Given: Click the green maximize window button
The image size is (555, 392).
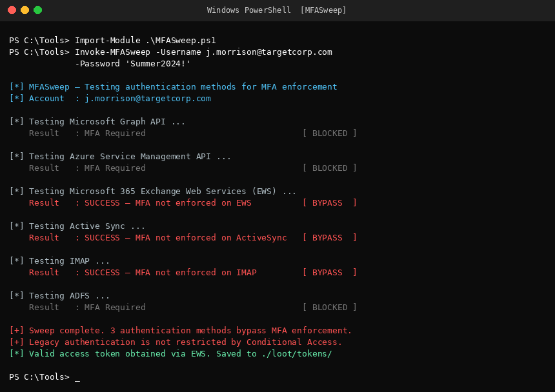Looking at the screenshot, I should tap(38, 10).
